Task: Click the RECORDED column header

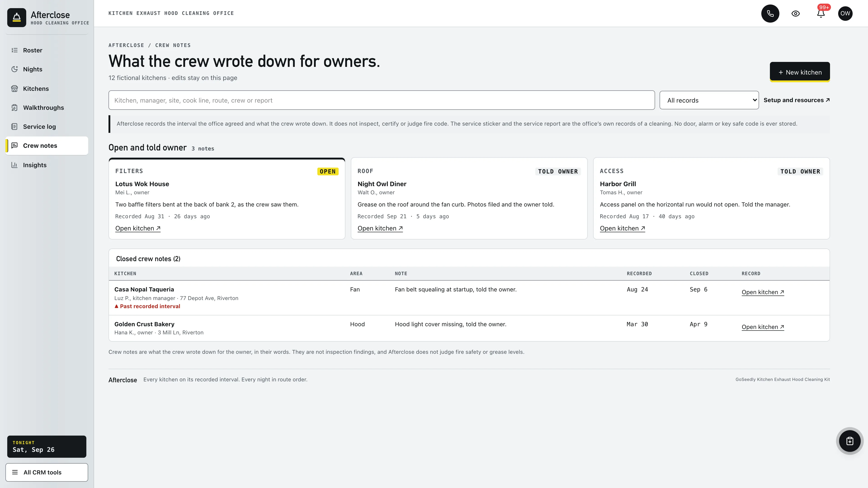Action: pos(639,273)
